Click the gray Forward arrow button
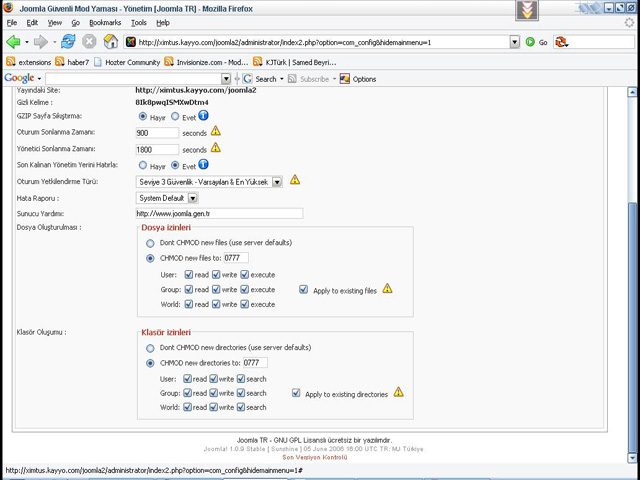Image resolution: width=640 pixels, height=480 pixels. [41, 42]
